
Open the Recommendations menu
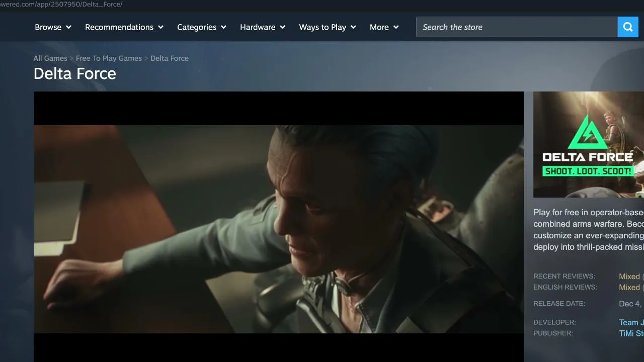coord(124,27)
